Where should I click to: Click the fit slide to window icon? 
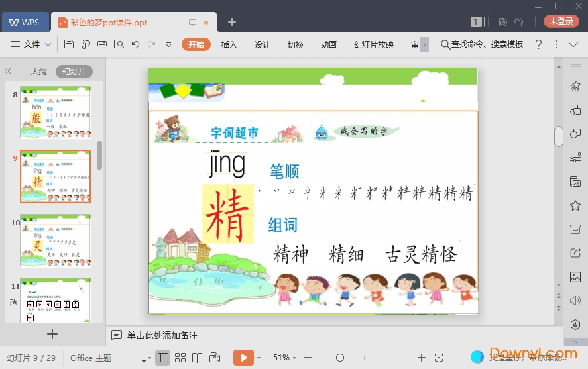[x=438, y=358]
